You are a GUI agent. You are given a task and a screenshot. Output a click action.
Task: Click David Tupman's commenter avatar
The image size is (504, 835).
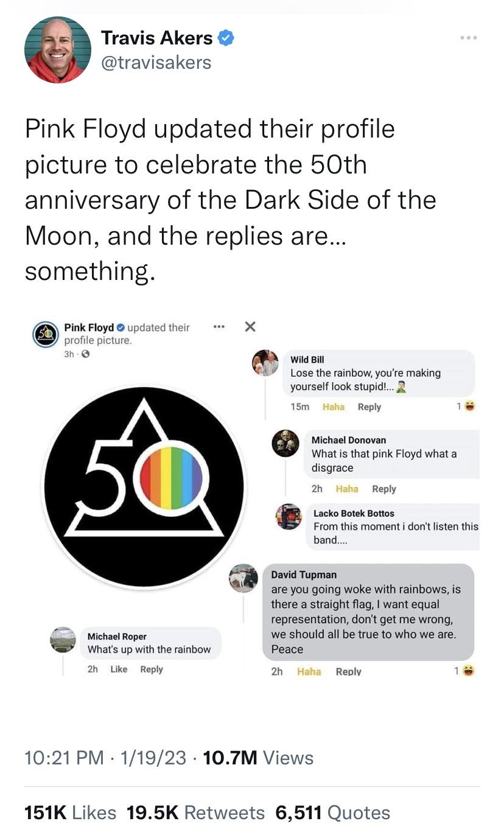click(243, 578)
